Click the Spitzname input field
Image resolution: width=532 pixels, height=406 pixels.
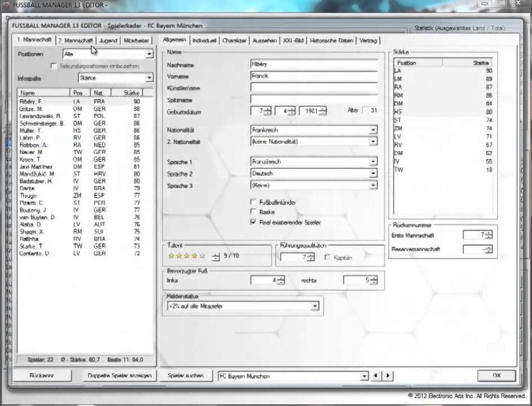click(x=314, y=99)
